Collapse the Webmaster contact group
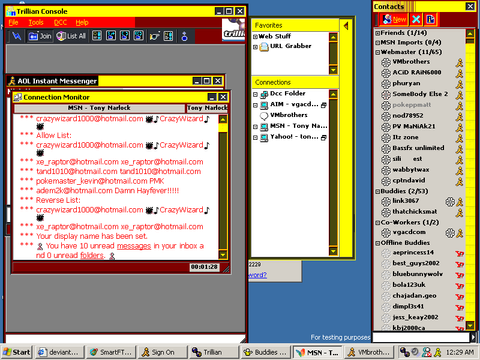 pos(377,52)
